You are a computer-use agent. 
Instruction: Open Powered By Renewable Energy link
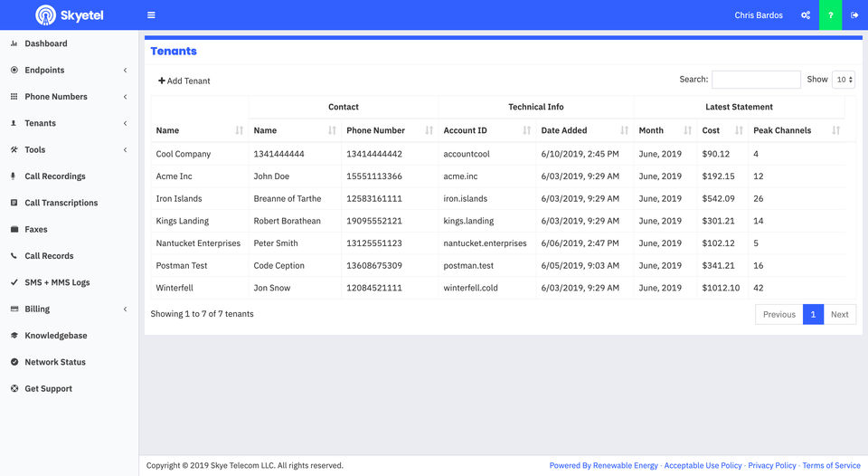603,465
